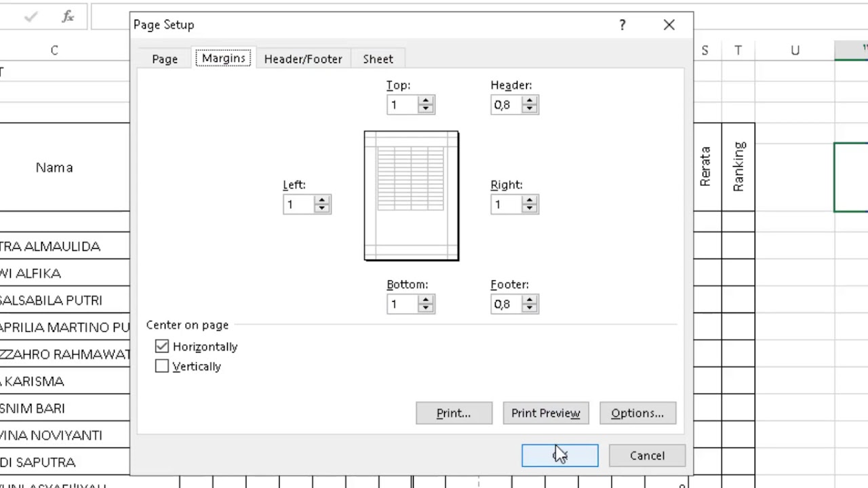
Task: Click the formula bar enter checkmark
Action: (31, 17)
